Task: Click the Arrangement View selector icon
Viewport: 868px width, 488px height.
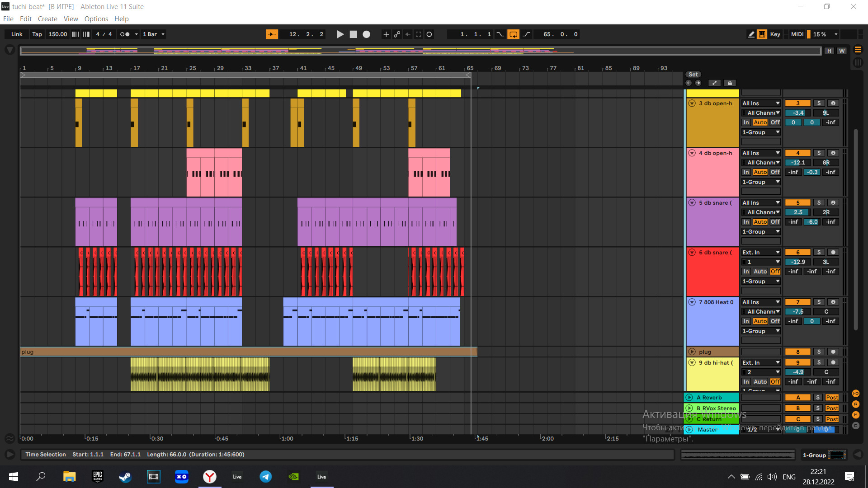Action: pos(858,50)
